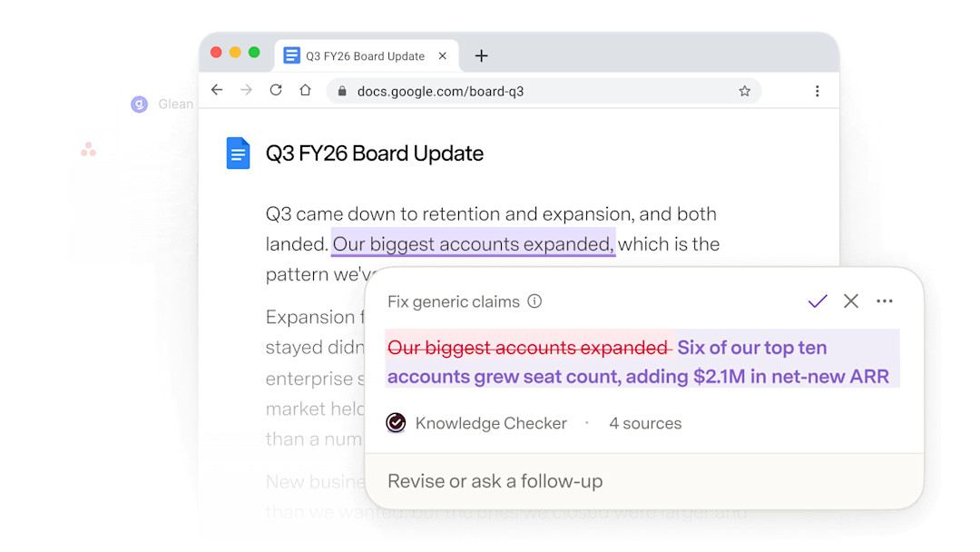Reload the page with the refresh icon
The width and height of the screenshot is (980, 552).
pos(276,90)
